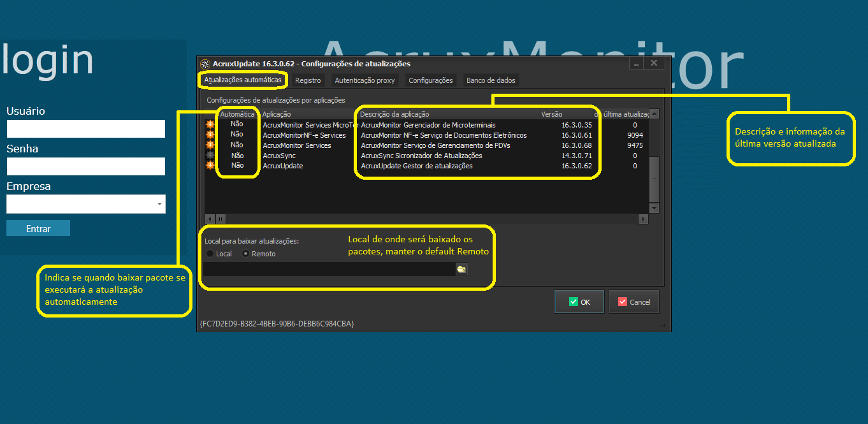Image resolution: width=868 pixels, height=424 pixels.
Task: Select the AcruxMonitor Services application name
Action: [x=297, y=145]
